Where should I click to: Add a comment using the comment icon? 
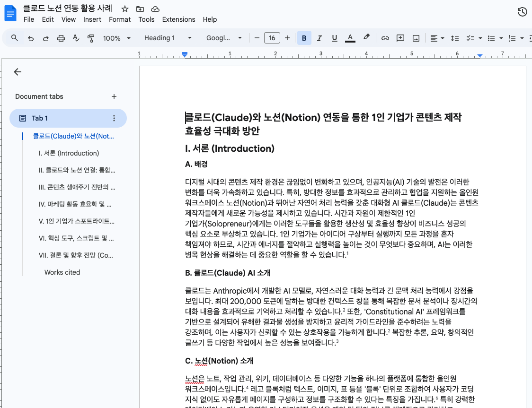pyautogui.click(x=400, y=37)
